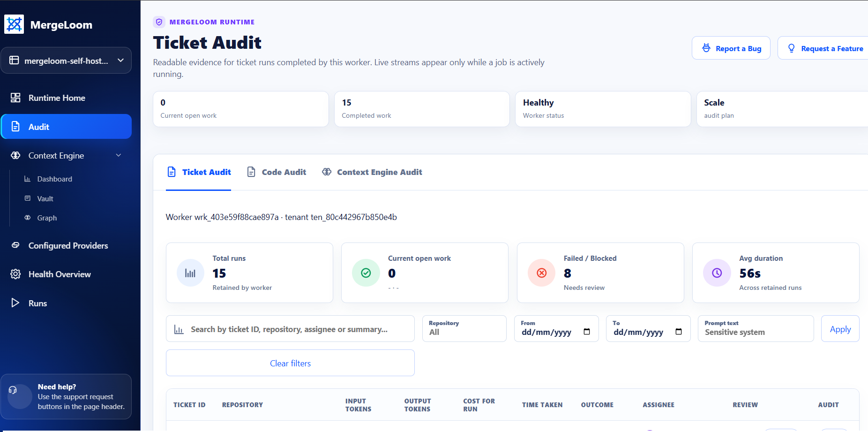The height and width of the screenshot is (432, 868).
Task: Open the workspace selector chevron
Action: [x=120, y=60]
